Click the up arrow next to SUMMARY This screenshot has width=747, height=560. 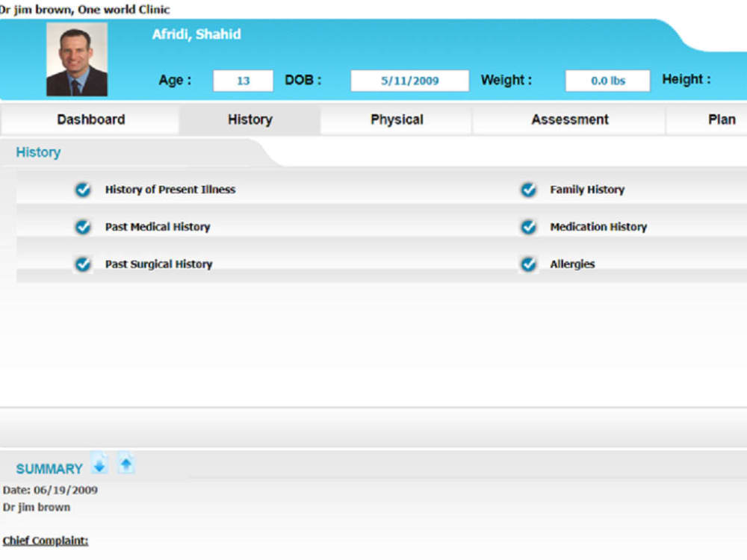127,464
